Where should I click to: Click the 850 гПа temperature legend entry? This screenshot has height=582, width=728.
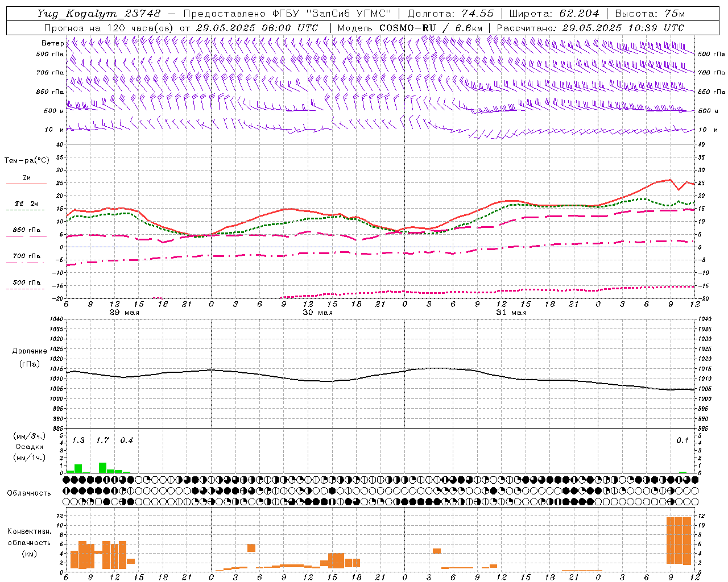(x=27, y=230)
